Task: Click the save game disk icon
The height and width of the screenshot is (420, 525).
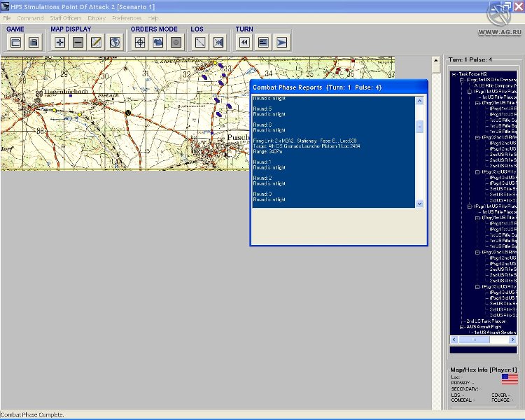Action: coord(33,42)
